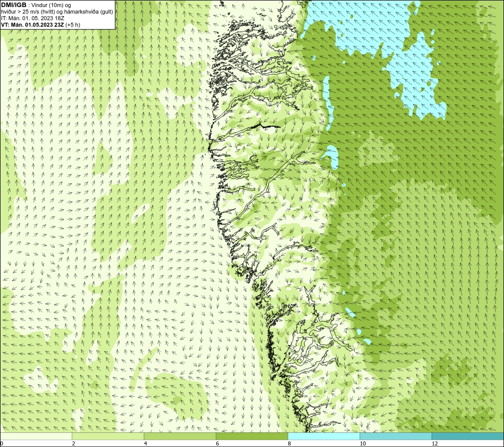Click the scale label '2'

pos(74,443)
